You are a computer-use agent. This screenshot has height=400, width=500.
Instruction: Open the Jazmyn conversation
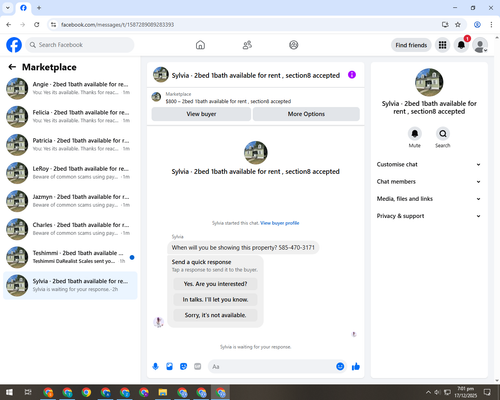coord(70,201)
